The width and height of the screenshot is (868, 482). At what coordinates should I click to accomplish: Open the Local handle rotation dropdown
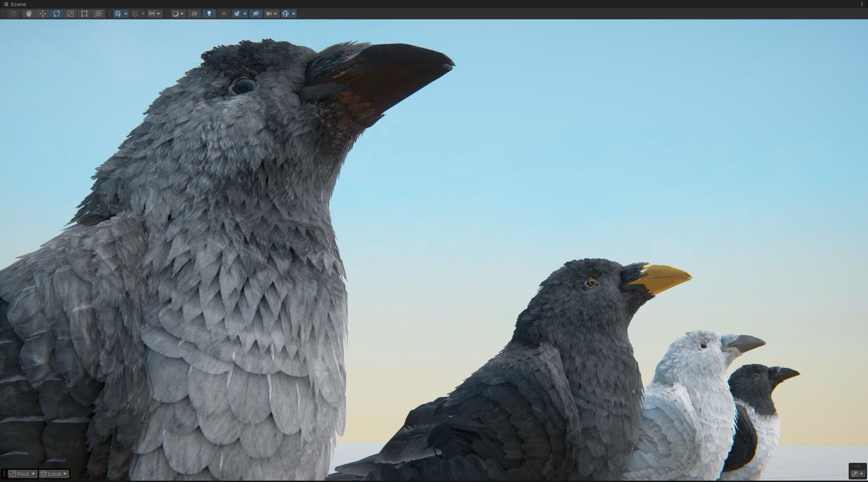click(54, 474)
